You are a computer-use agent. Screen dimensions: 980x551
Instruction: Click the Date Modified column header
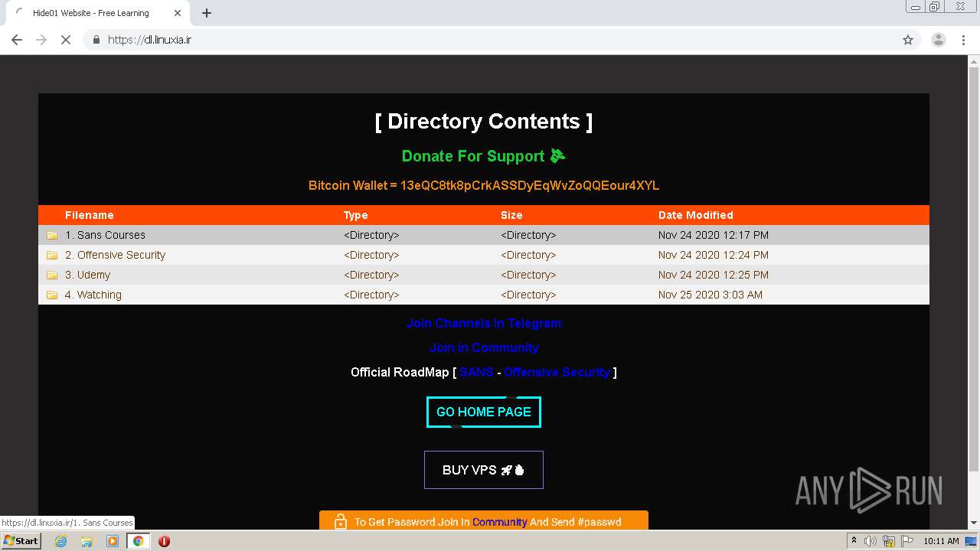pos(695,215)
